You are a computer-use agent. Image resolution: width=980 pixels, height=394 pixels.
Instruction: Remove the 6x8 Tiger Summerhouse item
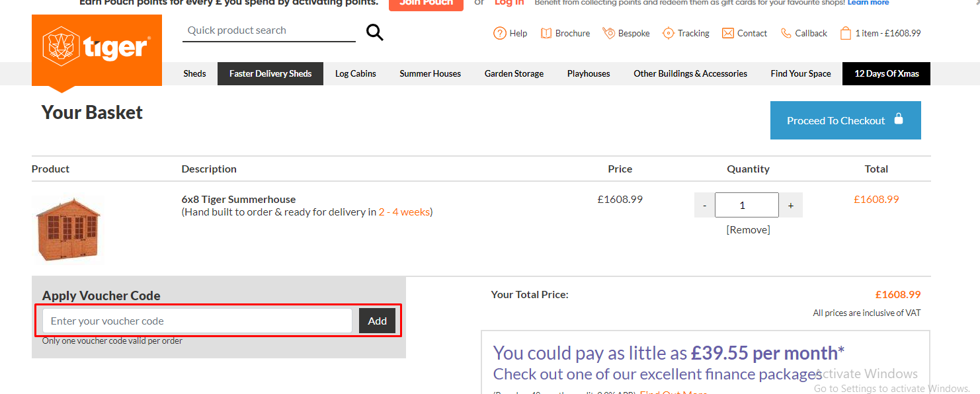[x=749, y=229]
